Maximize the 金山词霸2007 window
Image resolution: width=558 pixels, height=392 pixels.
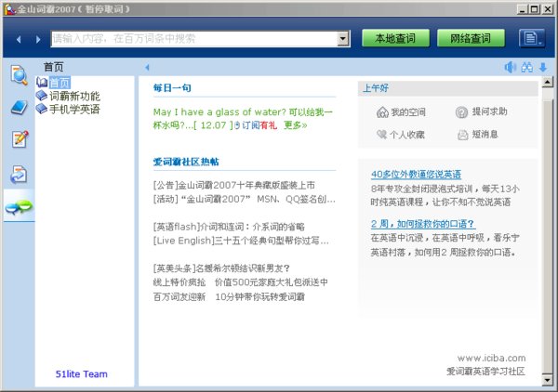click(x=534, y=9)
